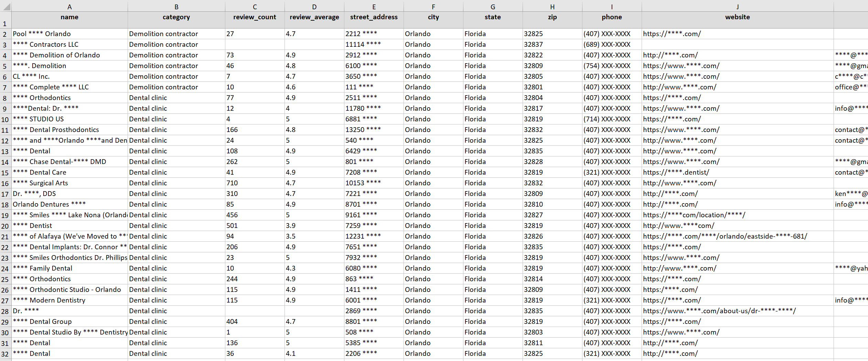Screen dimensions: 868x361
Task: Select header row 1 via its row number
Action: [5, 23]
